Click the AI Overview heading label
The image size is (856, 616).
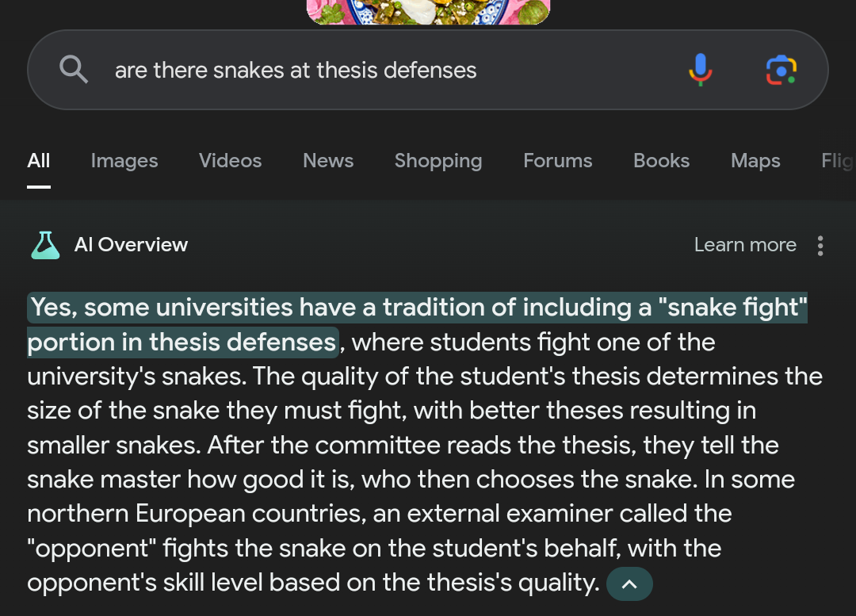[x=131, y=245]
